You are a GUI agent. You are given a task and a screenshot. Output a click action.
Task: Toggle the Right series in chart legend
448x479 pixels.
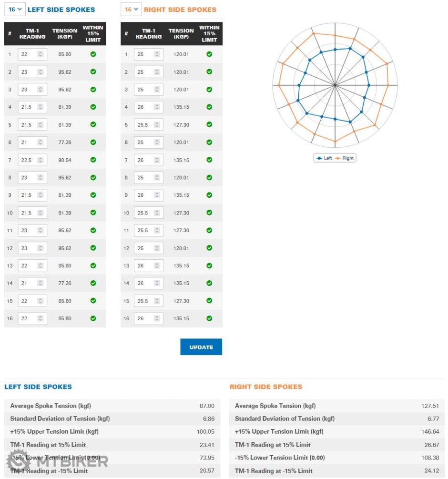pos(345,158)
